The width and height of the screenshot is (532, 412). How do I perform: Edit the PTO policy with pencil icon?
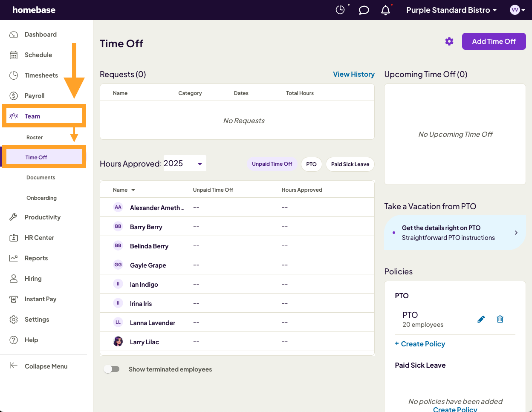pyautogui.click(x=481, y=319)
